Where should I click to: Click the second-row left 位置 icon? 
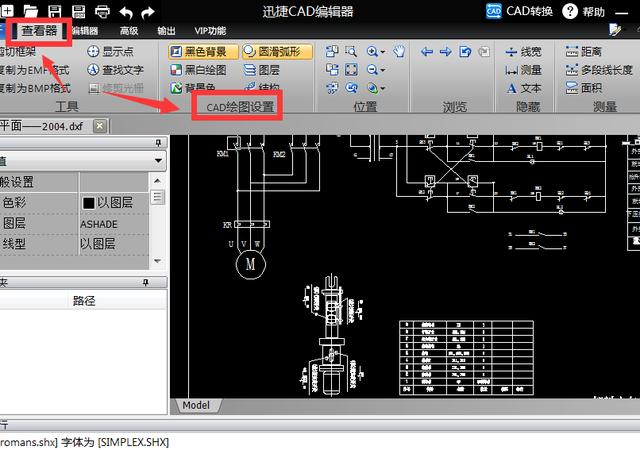click(x=332, y=70)
